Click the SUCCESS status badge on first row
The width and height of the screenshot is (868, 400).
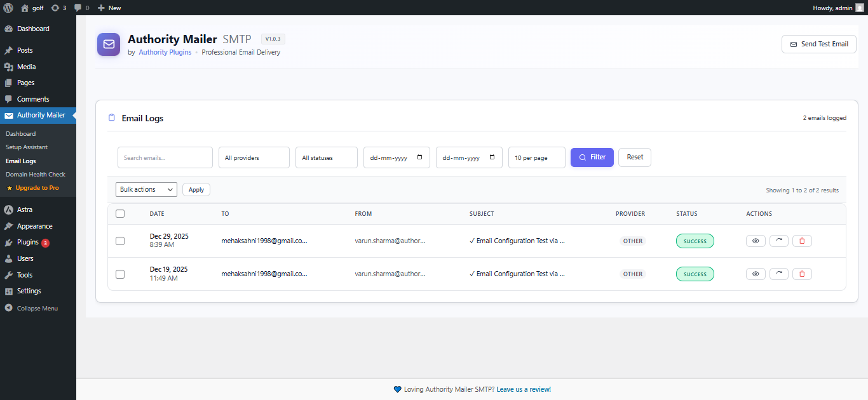tap(695, 241)
